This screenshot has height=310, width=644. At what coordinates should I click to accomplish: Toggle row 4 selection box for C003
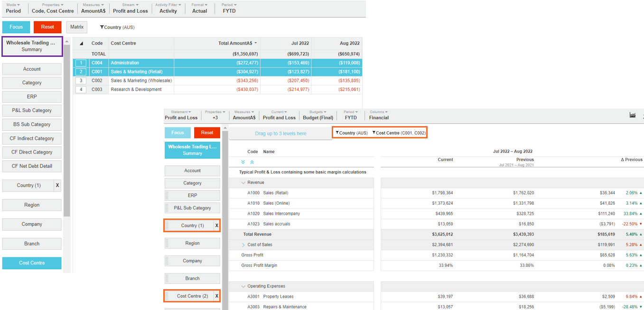tap(81, 90)
